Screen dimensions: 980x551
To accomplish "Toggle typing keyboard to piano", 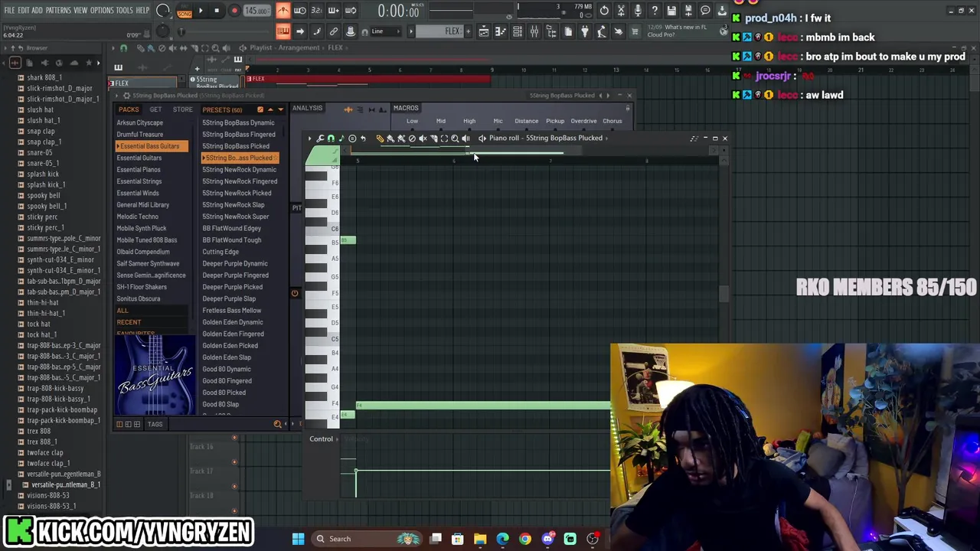I will pos(283,31).
